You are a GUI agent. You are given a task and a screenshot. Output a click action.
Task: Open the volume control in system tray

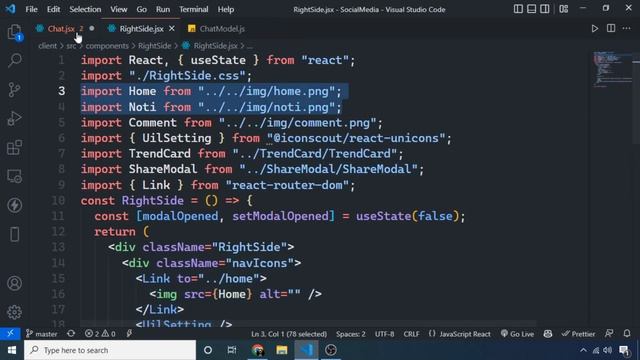point(608,350)
